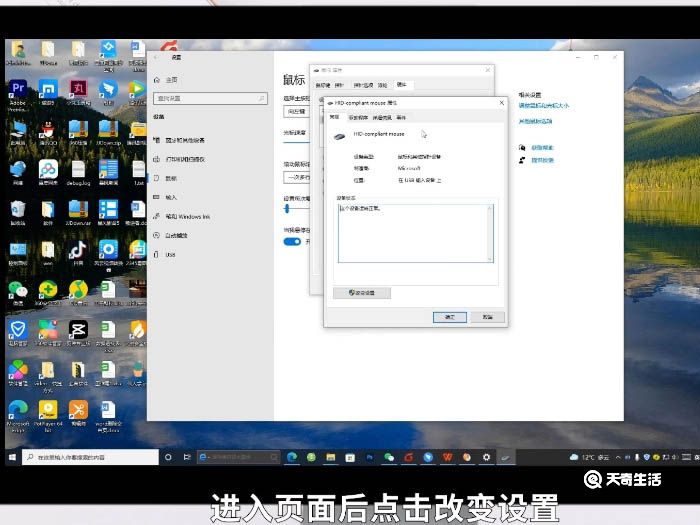The height and width of the screenshot is (525, 700).
Task: Launch the QQ penguin desktop icon
Action: point(48,133)
